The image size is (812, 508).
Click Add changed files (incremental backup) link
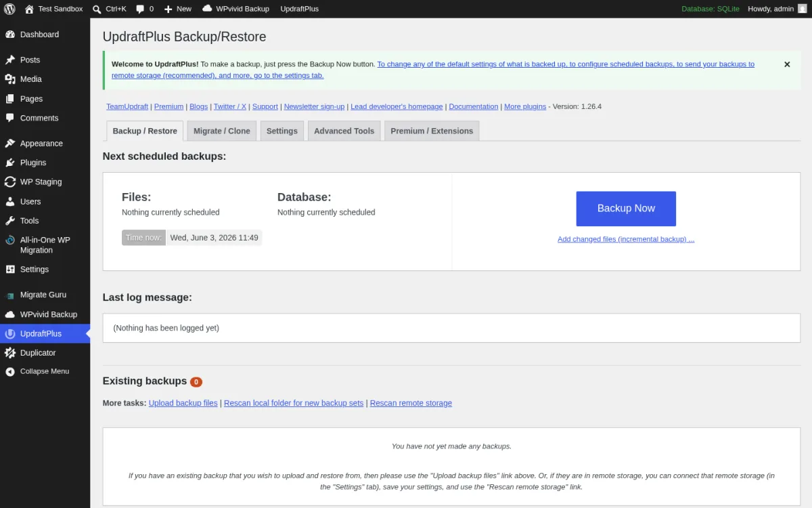(626, 239)
